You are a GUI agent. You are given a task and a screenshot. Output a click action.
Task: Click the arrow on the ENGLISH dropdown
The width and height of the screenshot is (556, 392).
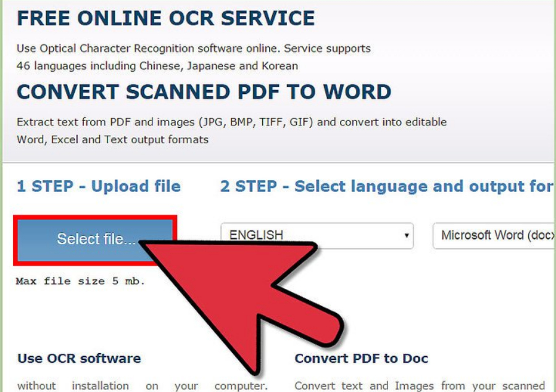click(406, 236)
